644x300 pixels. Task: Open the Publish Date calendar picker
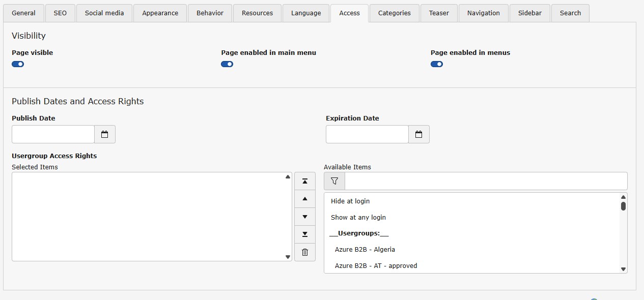[104, 134]
